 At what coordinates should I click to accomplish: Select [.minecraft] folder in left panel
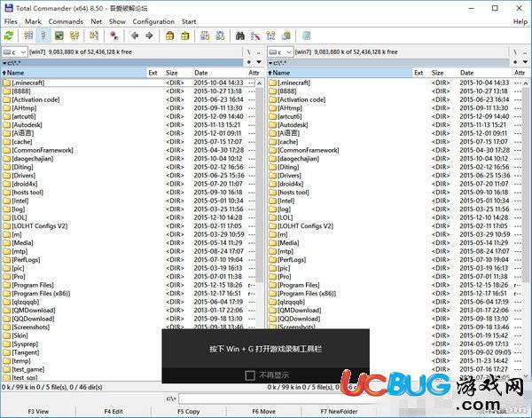click(x=27, y=83)
